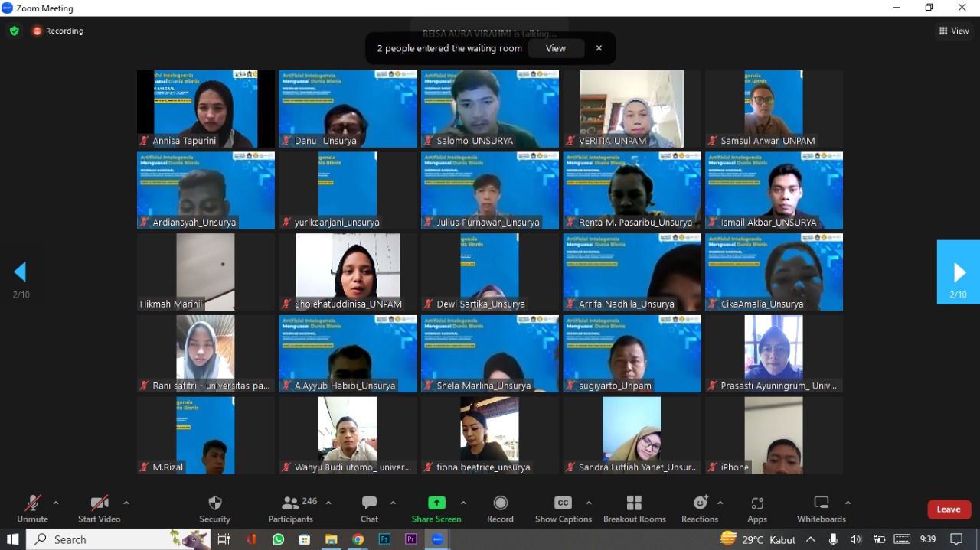The image size is (980, 550).
Task: Open Reactions smiley icon
Action: point(700,503)
